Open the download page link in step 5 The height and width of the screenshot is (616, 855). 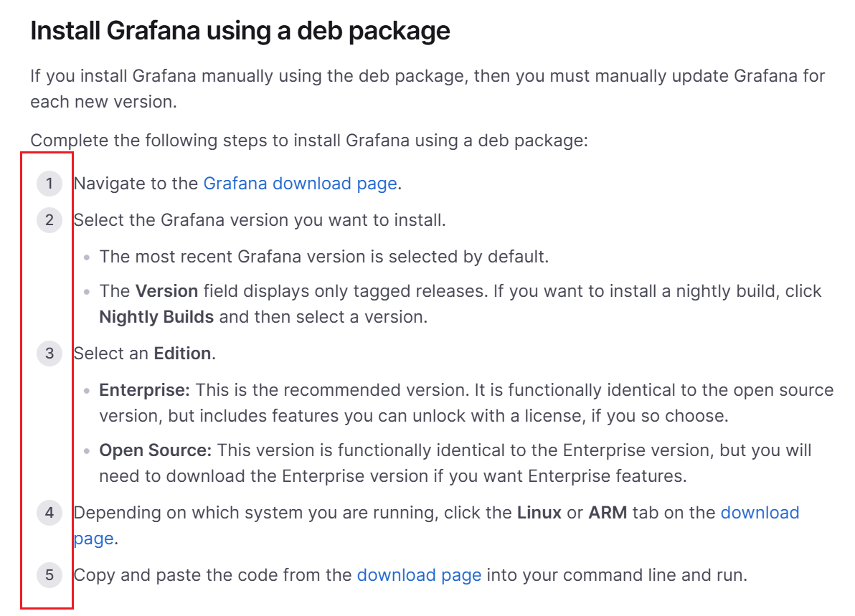pyautogui.click(x=419, y=575)
